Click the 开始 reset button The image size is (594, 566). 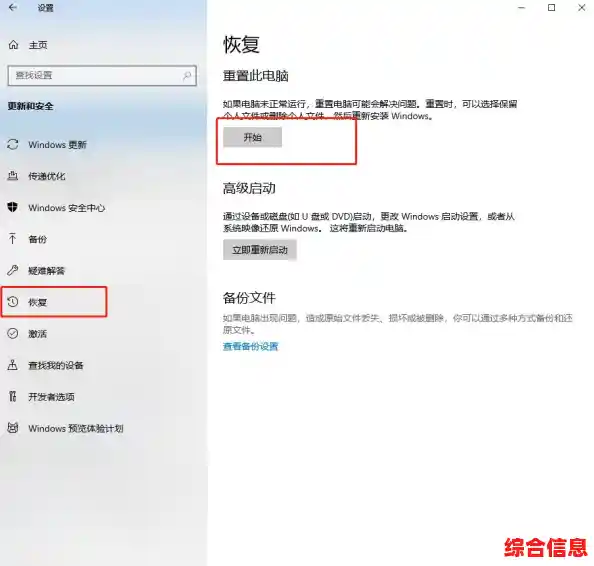(252, 137)
